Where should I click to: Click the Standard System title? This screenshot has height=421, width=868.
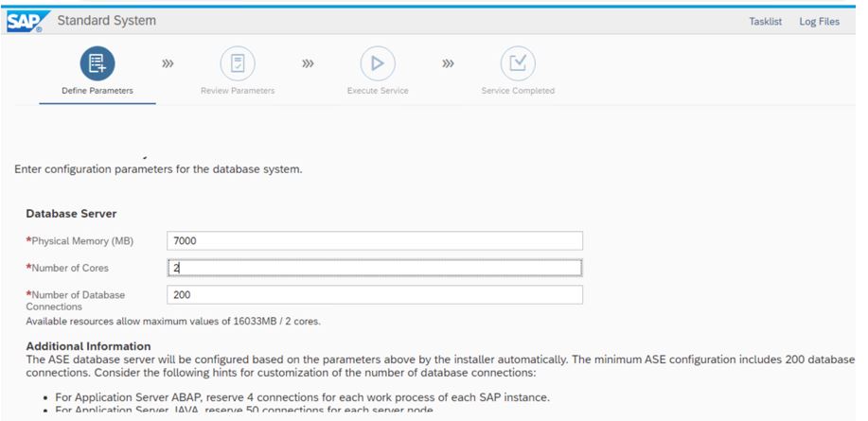coord(107,21)
